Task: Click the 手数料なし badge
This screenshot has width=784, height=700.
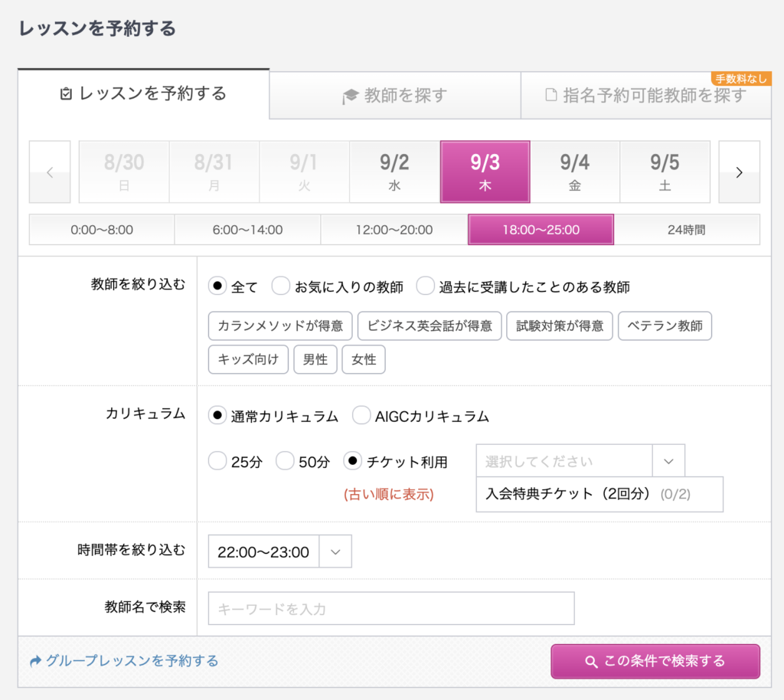Action: (x=741, y=78)
